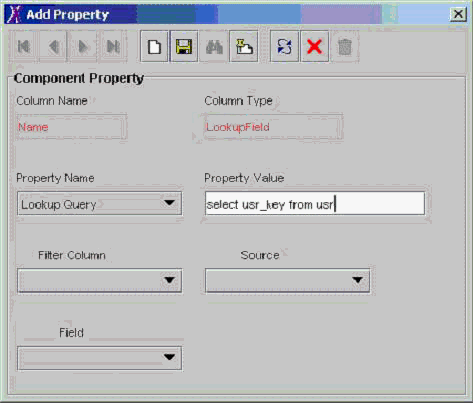Open the Property Name dropdown
The image size is (473, 403).
[99, 203]
